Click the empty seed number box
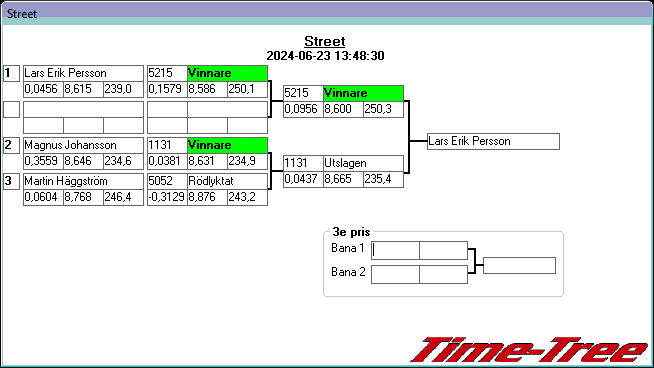Image resolution: width=654 pixels, height=368 pixels. [11, 109]
